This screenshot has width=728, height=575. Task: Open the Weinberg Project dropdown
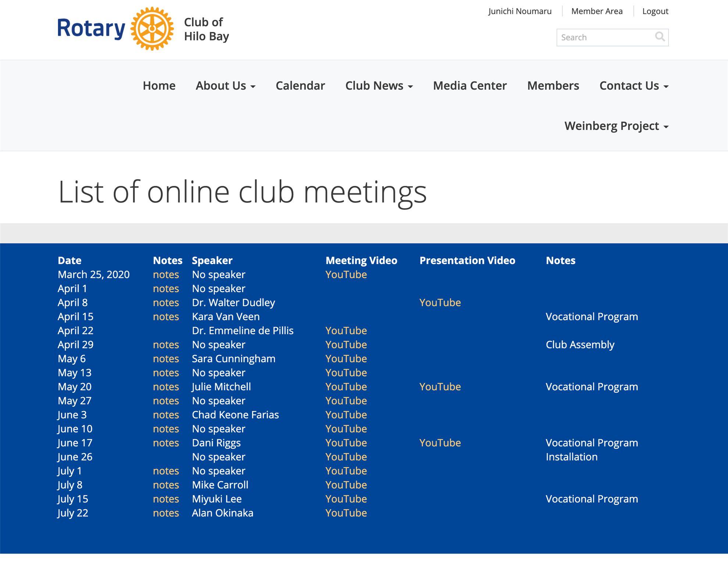[616, 126]
